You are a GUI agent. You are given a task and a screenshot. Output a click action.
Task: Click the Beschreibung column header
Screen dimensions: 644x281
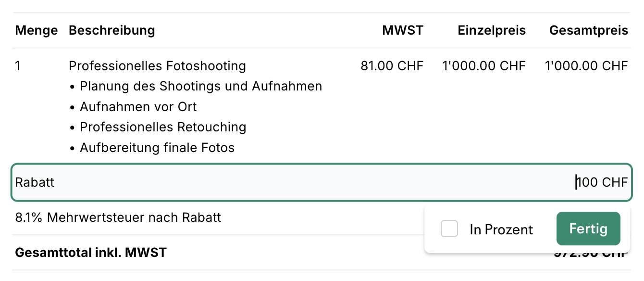coord(111,30)
